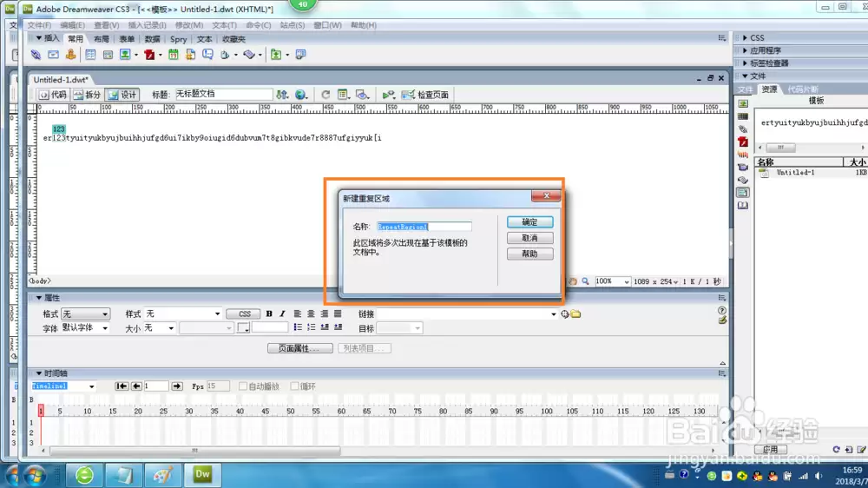
Task: Justify text in Properties panel
Action: [x=338, y=313]
